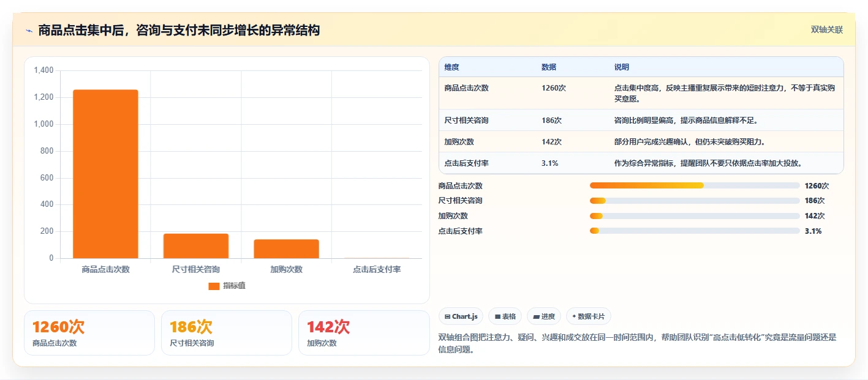Toggle the 指标值 legend swatch
Viewport: 868px width, 380px height.
[x=214, y=286]
